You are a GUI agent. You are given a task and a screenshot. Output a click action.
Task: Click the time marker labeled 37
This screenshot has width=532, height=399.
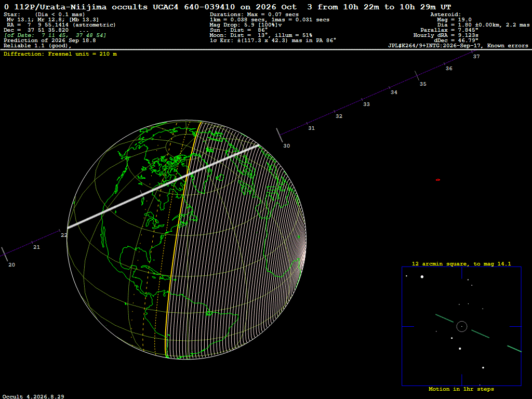point(472,52)
